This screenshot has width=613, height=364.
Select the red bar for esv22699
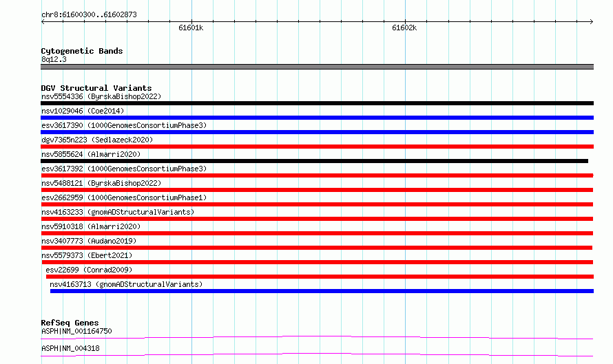[320, 277]
